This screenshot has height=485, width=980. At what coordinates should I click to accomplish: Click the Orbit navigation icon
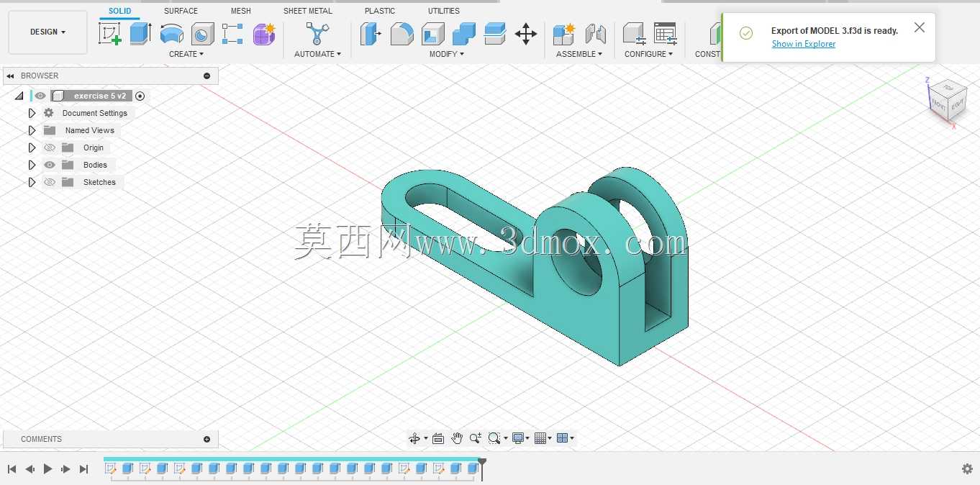tap(414, 438)
